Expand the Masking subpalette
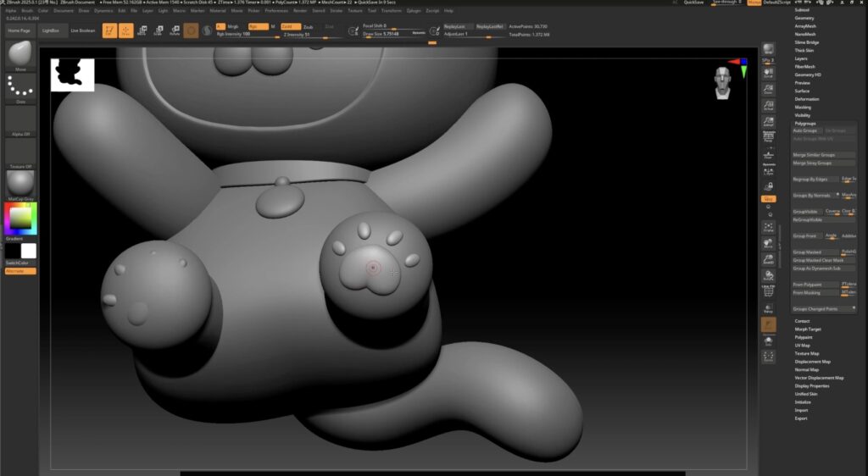868x476 pixels. 804,108
